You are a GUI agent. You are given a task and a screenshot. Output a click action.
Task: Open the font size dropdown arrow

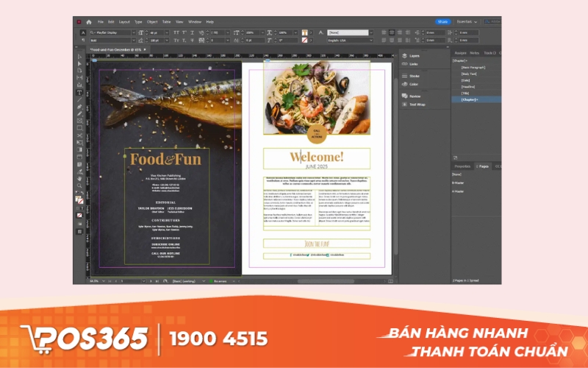pyautogui.click(x=167, y=32)
